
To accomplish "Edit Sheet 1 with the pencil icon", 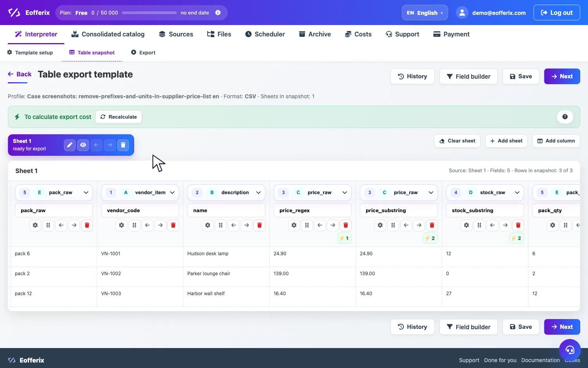I will [70, 145].
